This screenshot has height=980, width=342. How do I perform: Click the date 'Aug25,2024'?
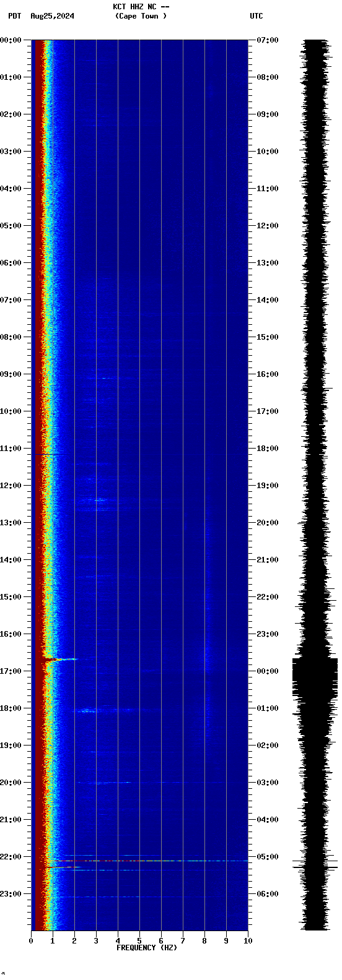click(x=52, y=16)
